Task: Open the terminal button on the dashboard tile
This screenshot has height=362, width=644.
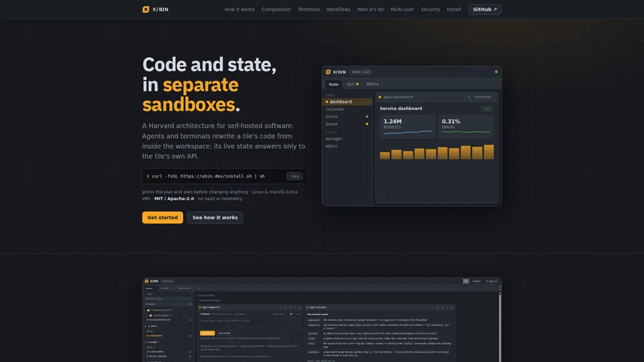Action: coord(480,97)
